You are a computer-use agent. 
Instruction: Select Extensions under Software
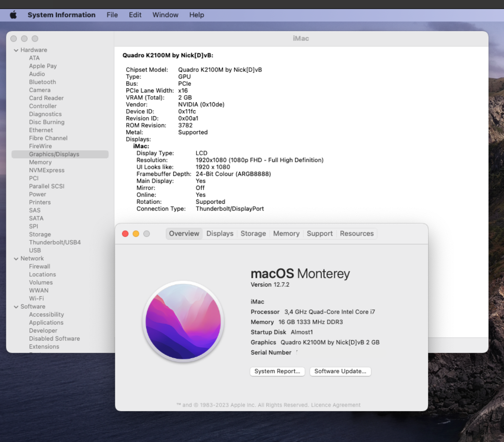44,347
